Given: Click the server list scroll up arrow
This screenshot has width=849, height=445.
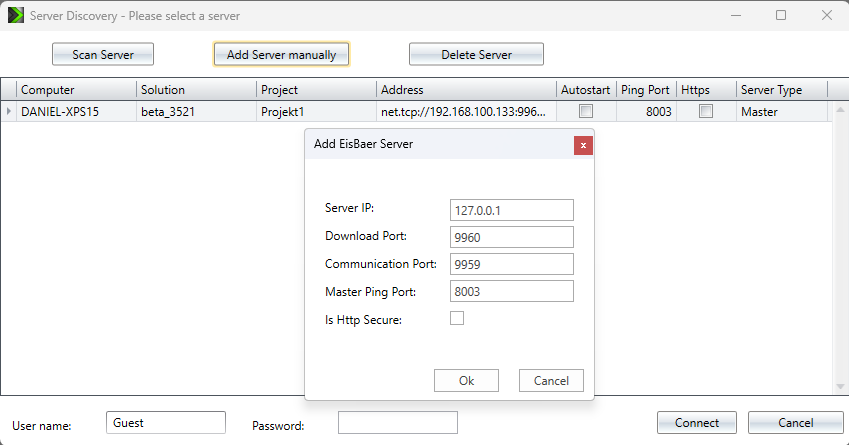Looking at the screenshot, I should tap(840, 110).
